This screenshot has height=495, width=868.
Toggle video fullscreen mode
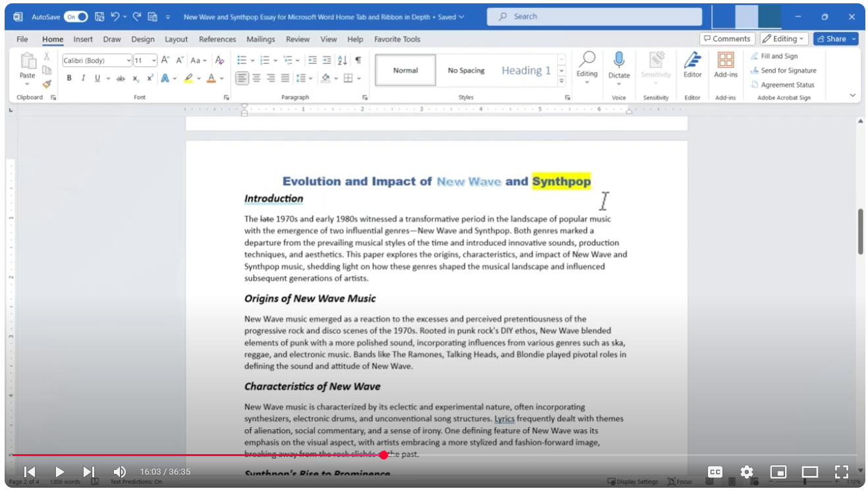(x=841, y=472)
